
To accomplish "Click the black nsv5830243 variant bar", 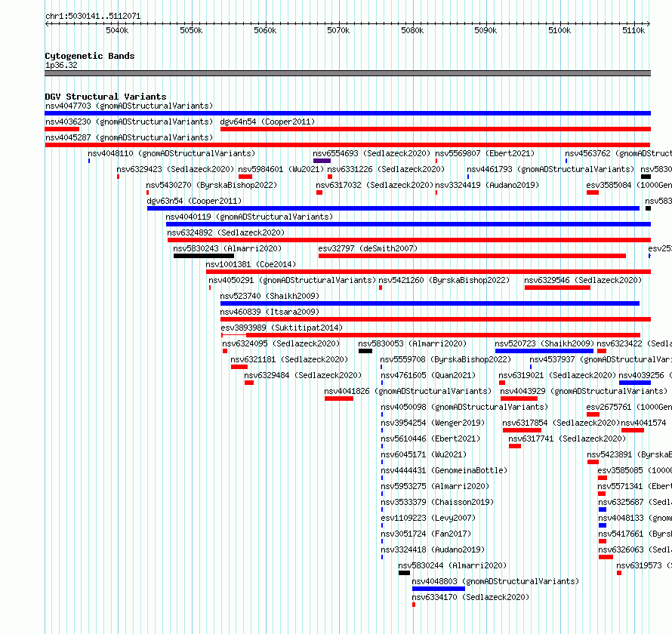I will pyautogui.click(x=204, y=256).
